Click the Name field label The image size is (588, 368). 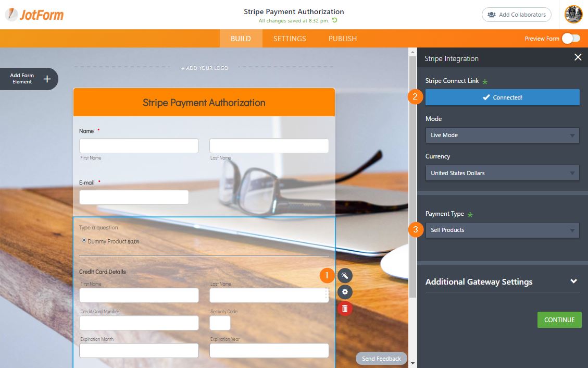coord(86,131)
